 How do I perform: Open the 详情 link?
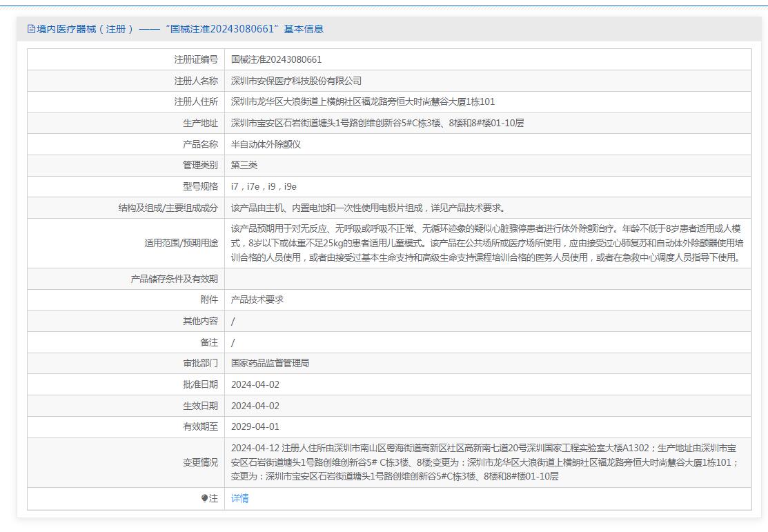click(x=239, y=499)
